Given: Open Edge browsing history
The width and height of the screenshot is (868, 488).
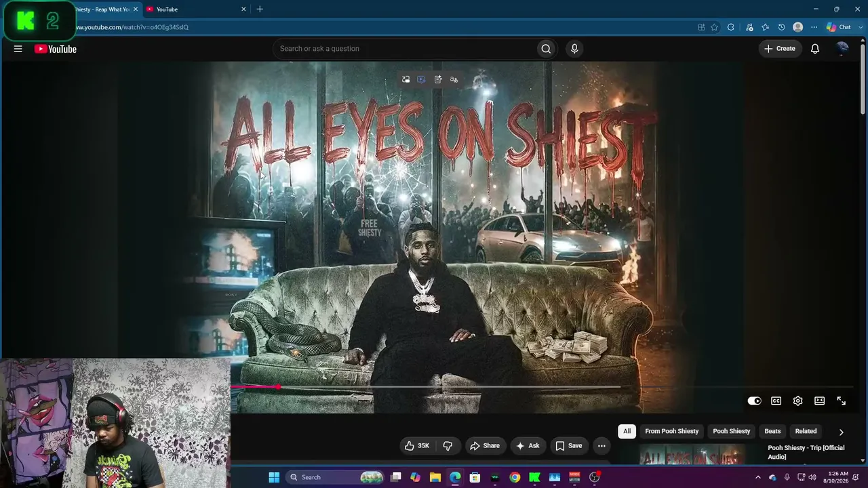Looking at the screenshot, I should coord(781,27).
